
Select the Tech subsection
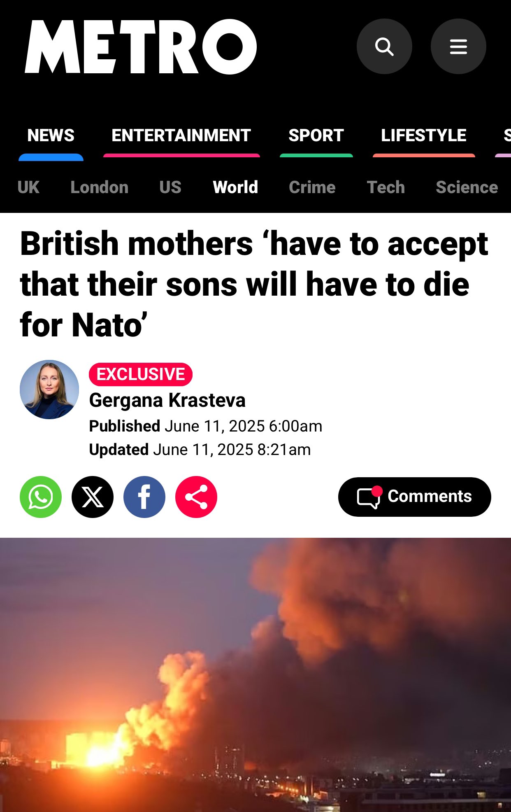(x=386, y=187)
